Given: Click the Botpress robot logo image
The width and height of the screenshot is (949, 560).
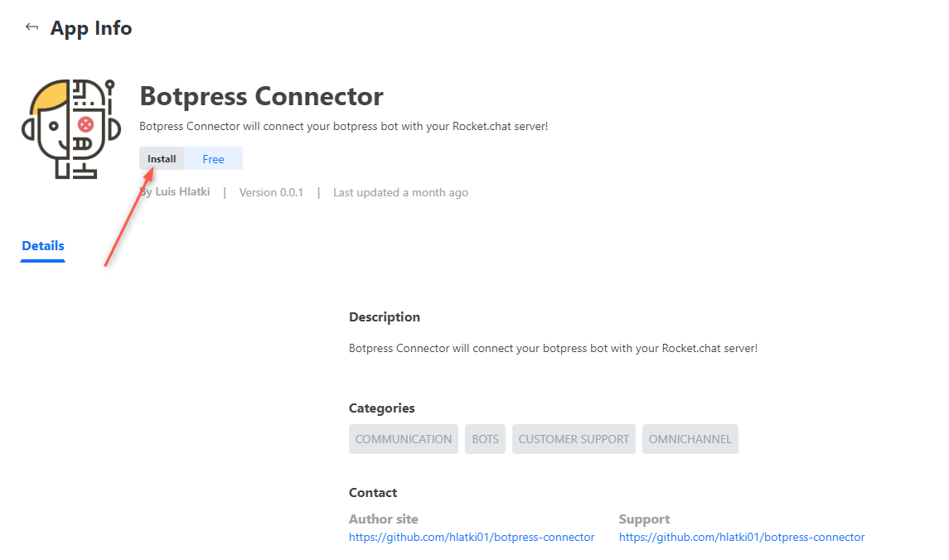Looking at the screenshot, I should pos(71,128).
